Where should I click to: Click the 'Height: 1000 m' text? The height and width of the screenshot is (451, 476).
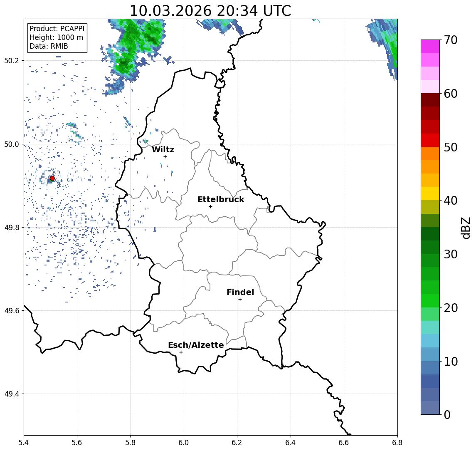pos(56,37)
